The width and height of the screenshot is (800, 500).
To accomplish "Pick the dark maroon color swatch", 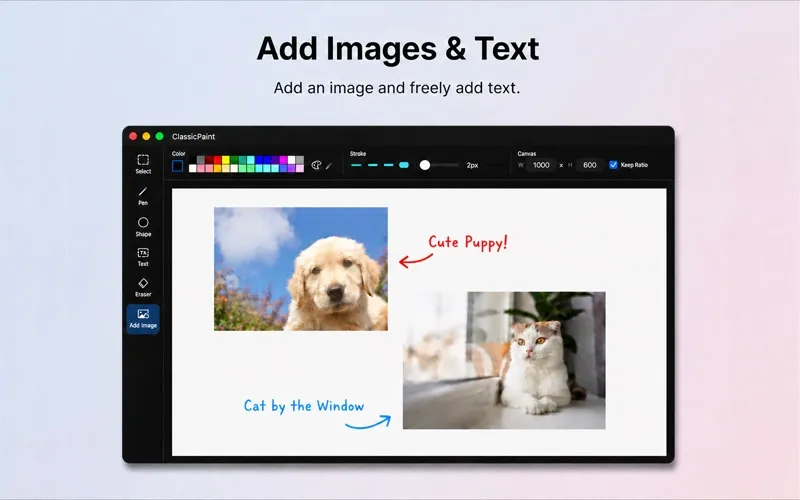I will tap(209, 160).
